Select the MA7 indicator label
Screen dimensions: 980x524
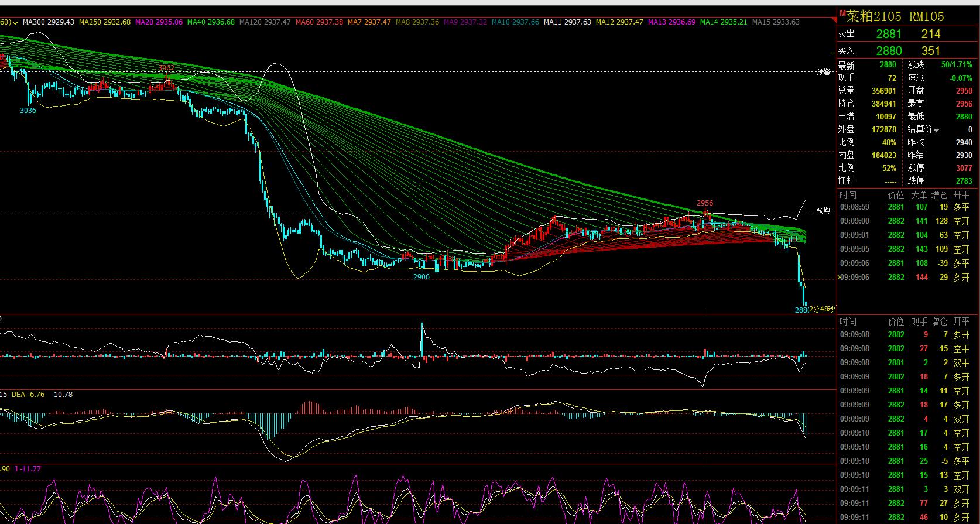tap(369, 22)
